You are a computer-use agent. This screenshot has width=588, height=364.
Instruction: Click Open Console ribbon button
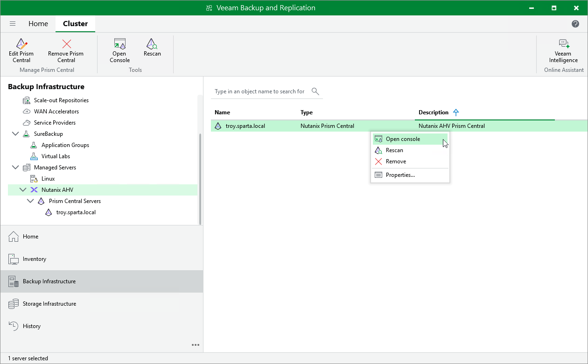click(x=120, y=50)
